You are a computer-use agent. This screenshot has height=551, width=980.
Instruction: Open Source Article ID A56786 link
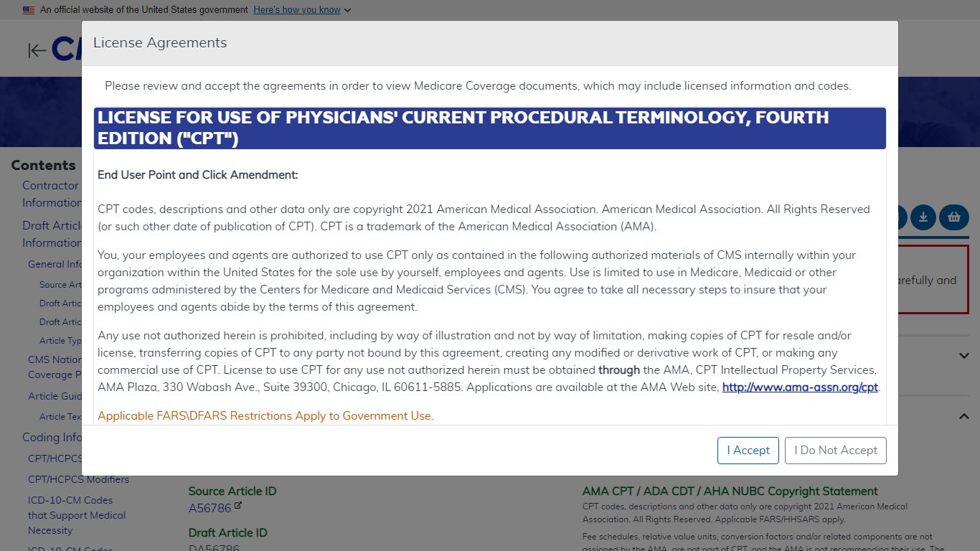tap(209, 508)
